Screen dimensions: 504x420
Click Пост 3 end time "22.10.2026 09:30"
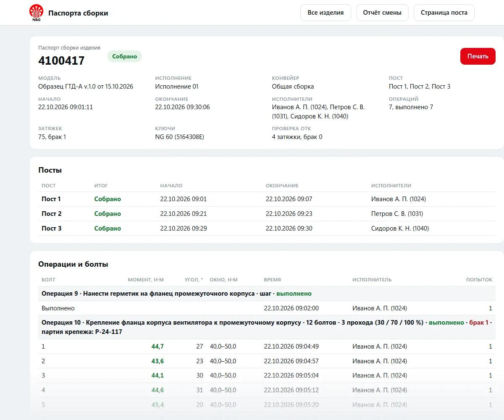pos(289,228)
